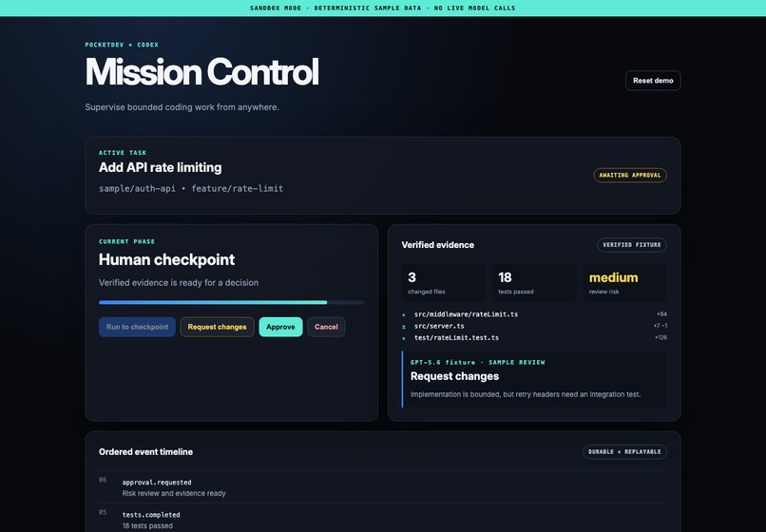Viewport: 766px width, 532px height.
Task: Click the CURRENT PHASE label
Action: pyautogui.click(x=126, y=241)
